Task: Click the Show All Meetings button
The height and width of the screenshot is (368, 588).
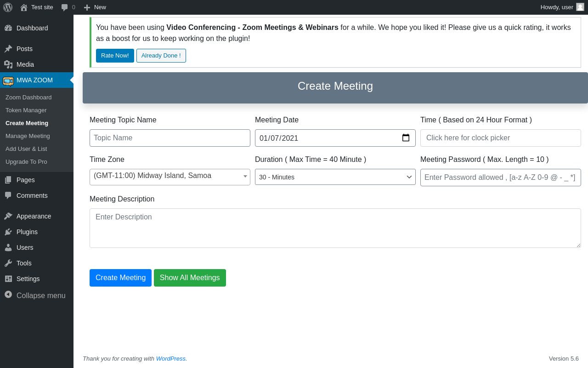Action: coord(190,278)
